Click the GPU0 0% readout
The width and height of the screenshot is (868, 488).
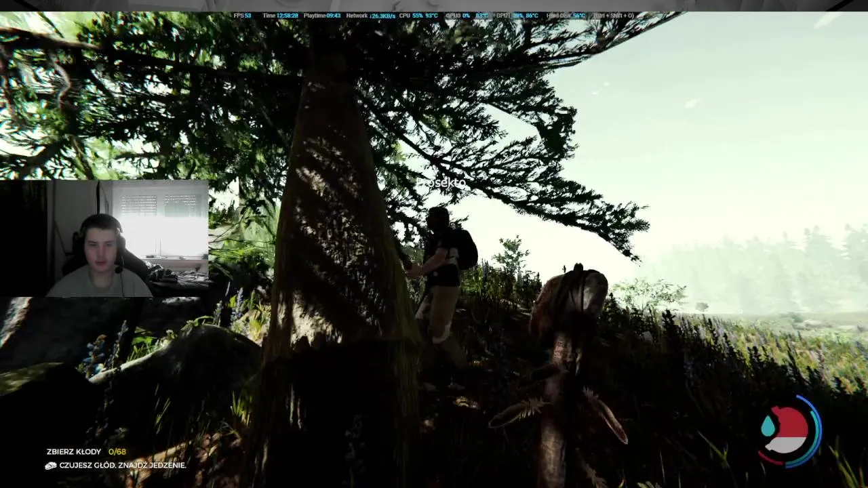pyautogui.click(x=458, y=16)
